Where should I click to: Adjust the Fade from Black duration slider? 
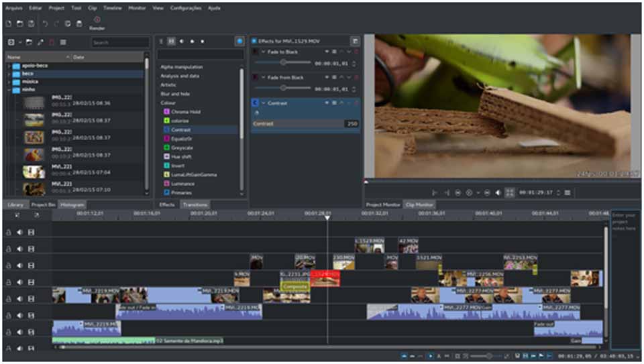tap(283, 88)
